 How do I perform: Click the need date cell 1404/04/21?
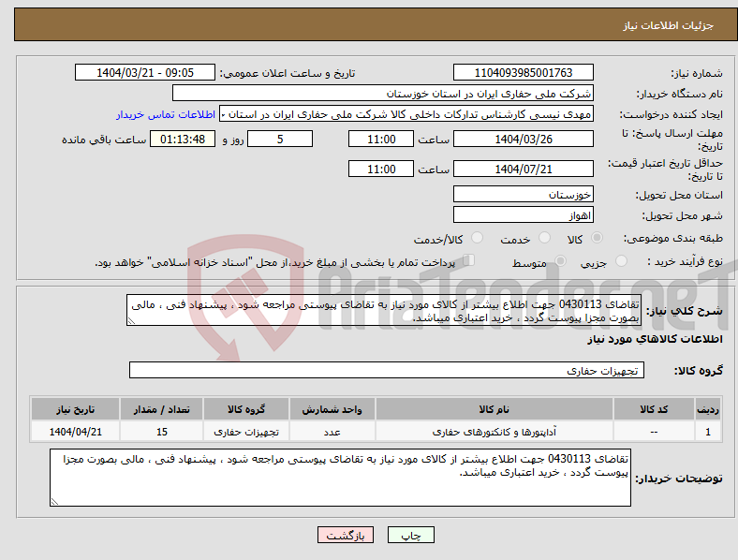pos(75,432)
